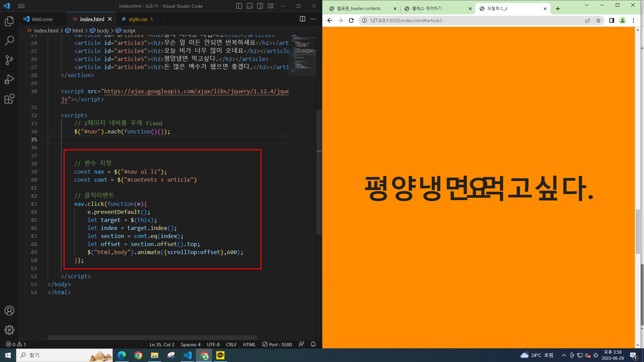Viewport: 644px width, 362px height.
Task: Click the split editor right icon
Action: point(302,19)
